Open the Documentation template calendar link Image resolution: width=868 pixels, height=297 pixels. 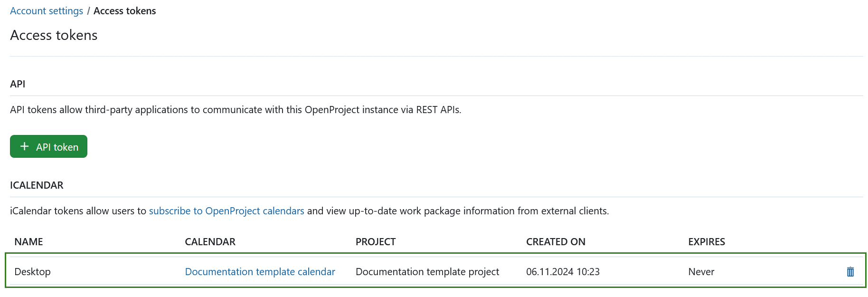tap(260, 272)
